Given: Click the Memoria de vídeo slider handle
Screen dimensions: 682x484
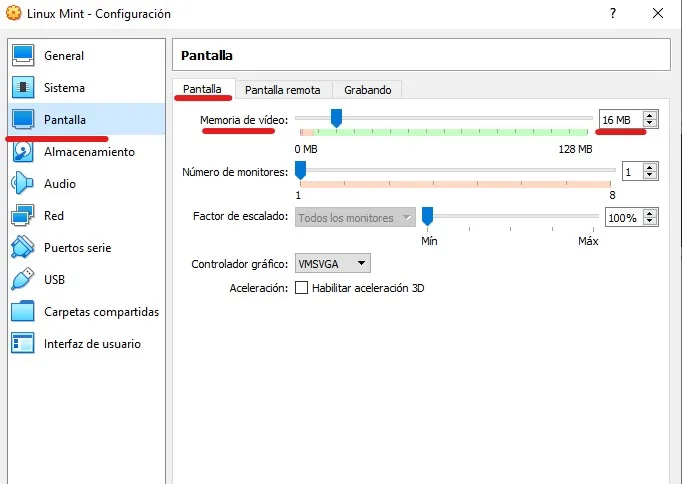Looking at the screenshot, I should pyautogui.click(x=336, y=118).
